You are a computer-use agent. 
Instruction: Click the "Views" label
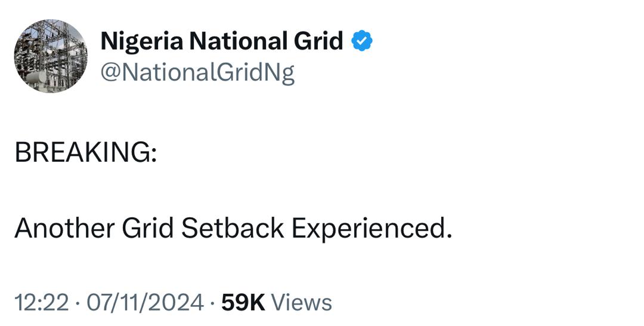(x=301, y=302)
